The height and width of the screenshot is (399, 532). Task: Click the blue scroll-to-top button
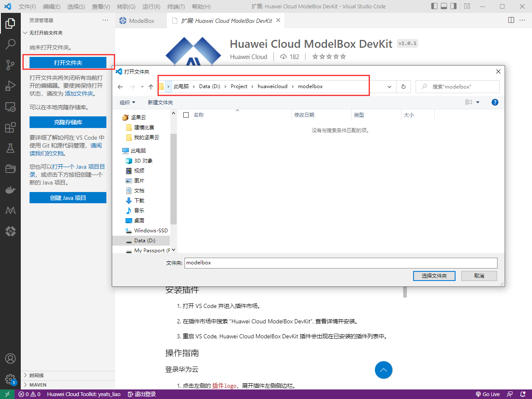(x=384, y=370)
